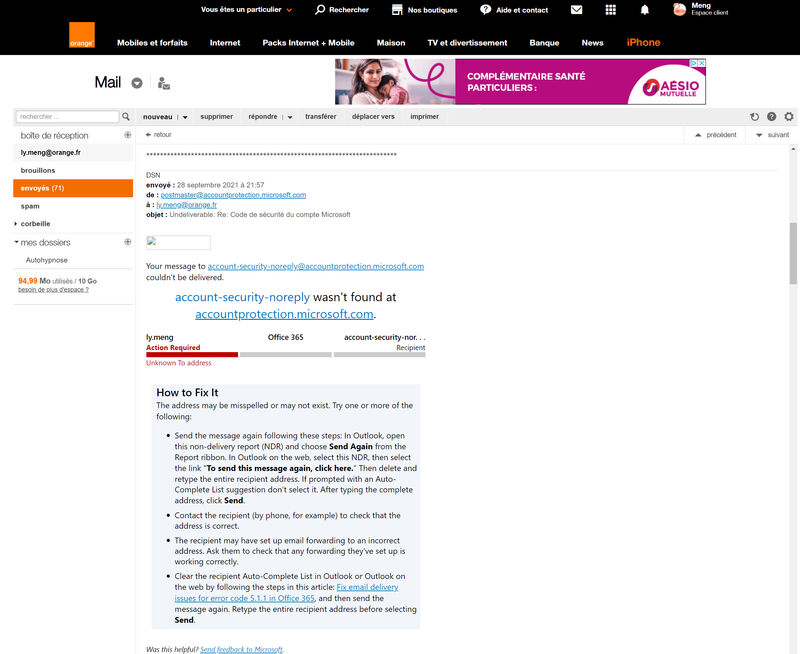The width and height of the screenshot is (800, 654).
Task: Open Aide et contact help icon
Action: [x=485, y=10]
